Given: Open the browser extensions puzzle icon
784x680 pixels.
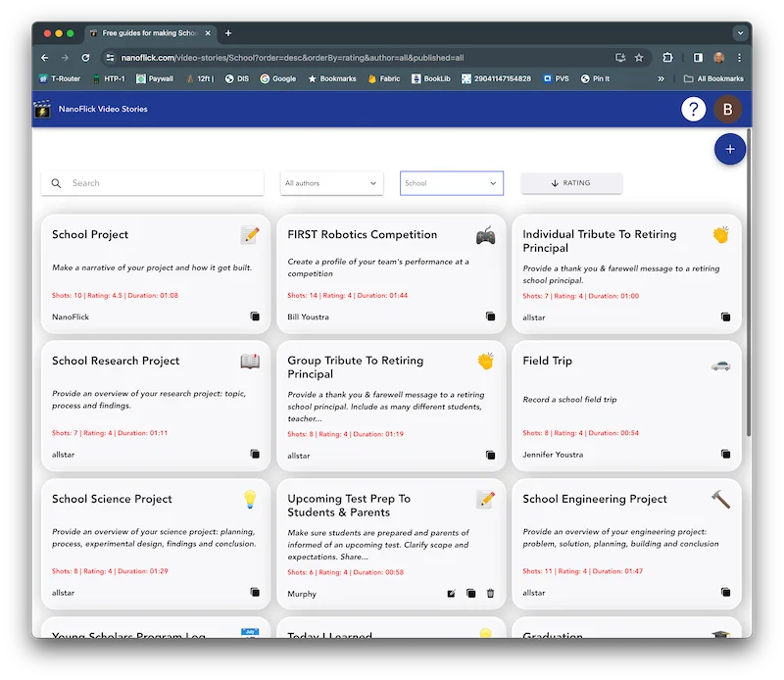Looking at the screenshot, I should [x=667, y=58].
